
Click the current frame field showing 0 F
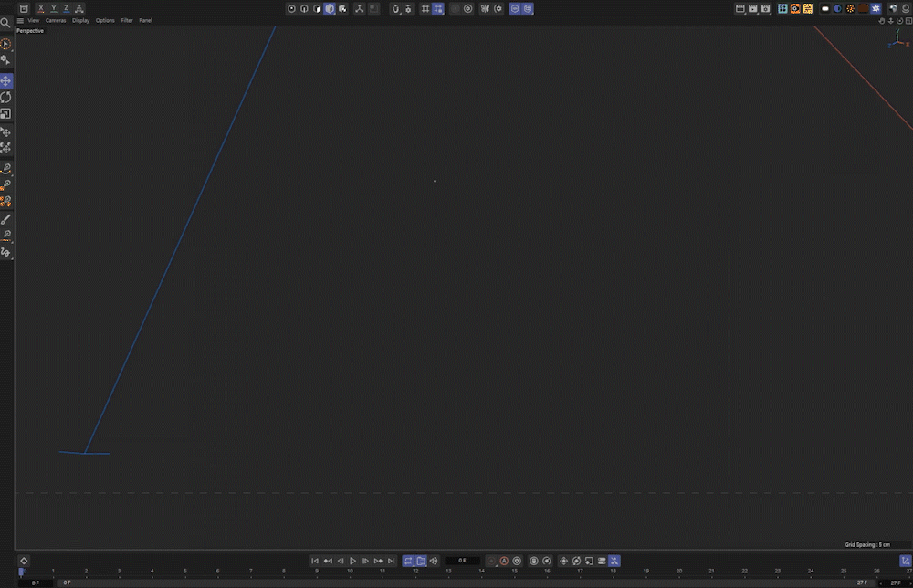point(462,561)
